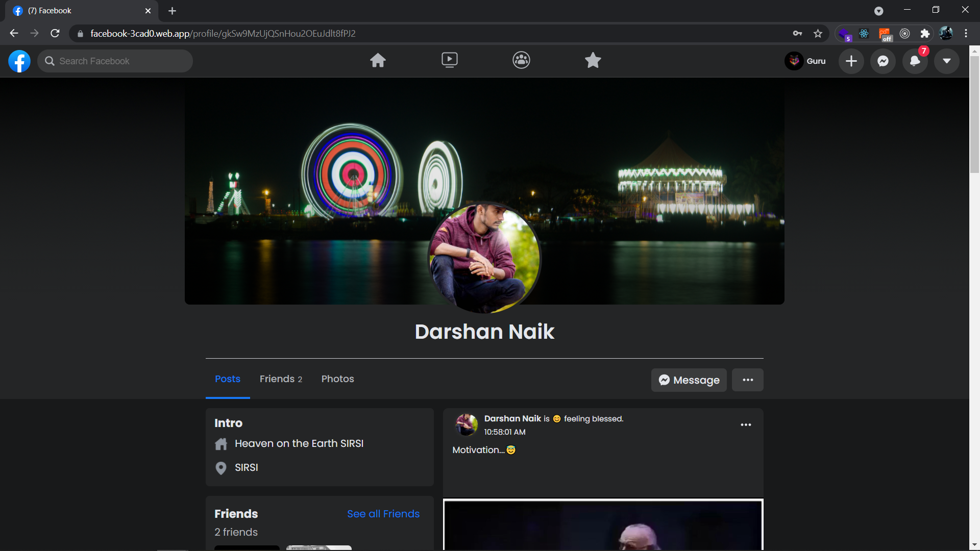The image size is (980, 551).
Task: Open Chrome profile avatar
Action: tap(946, 34)
